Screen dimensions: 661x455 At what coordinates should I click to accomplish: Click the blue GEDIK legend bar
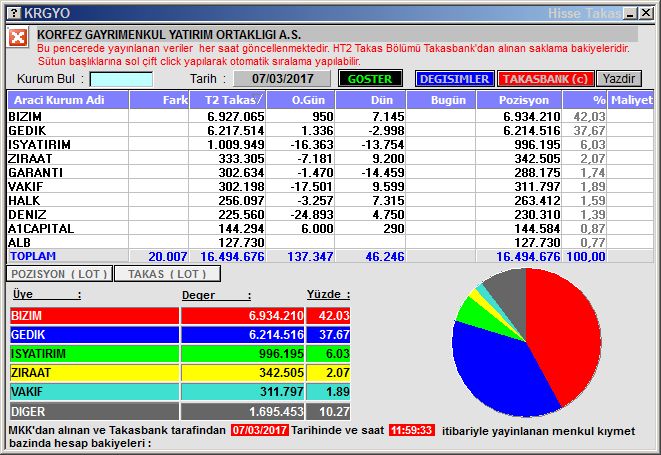94,335
